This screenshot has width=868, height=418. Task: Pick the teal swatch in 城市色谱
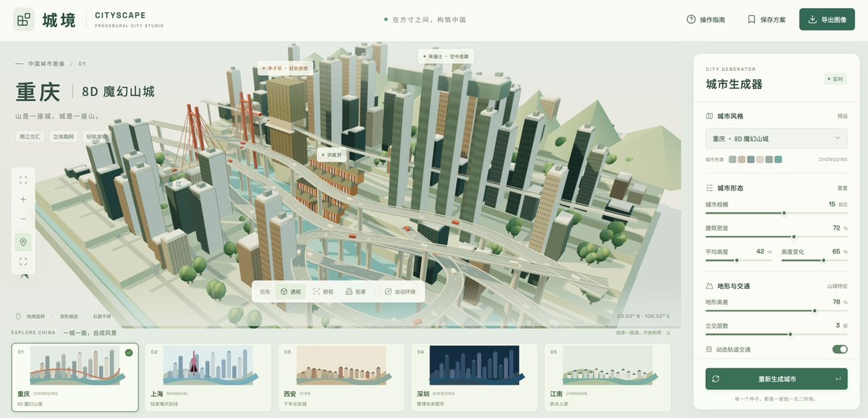point(778,159)
